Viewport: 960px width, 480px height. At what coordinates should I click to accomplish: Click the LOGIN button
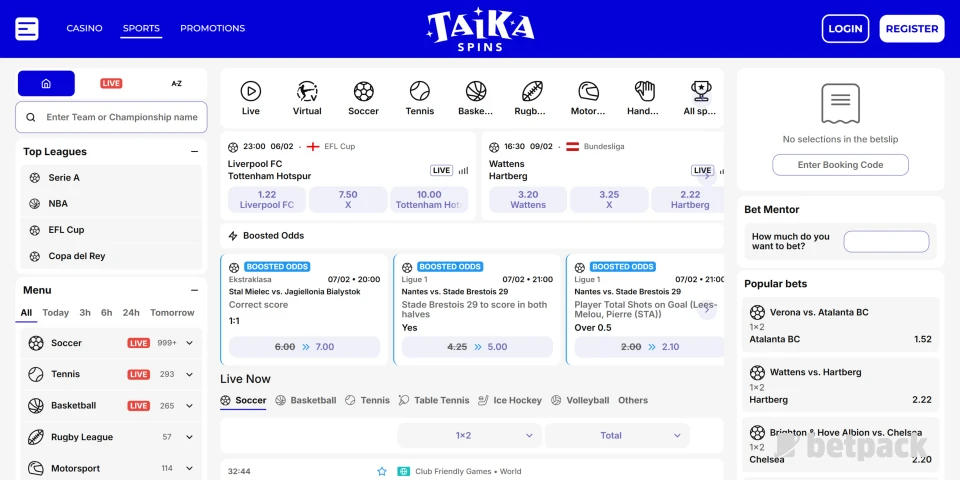click(846, 29)
